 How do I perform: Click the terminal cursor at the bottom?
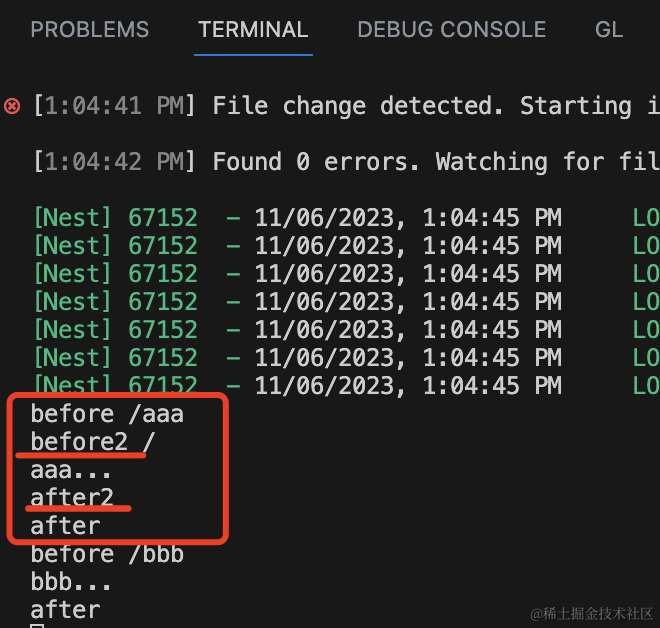pyautogui.click(x=38, y=625)
